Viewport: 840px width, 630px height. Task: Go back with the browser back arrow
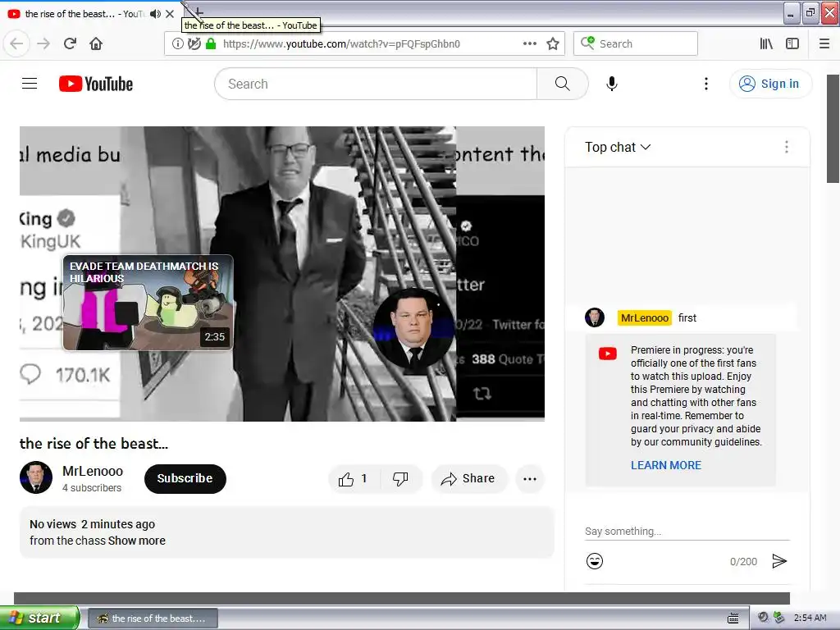click(16, 43)
